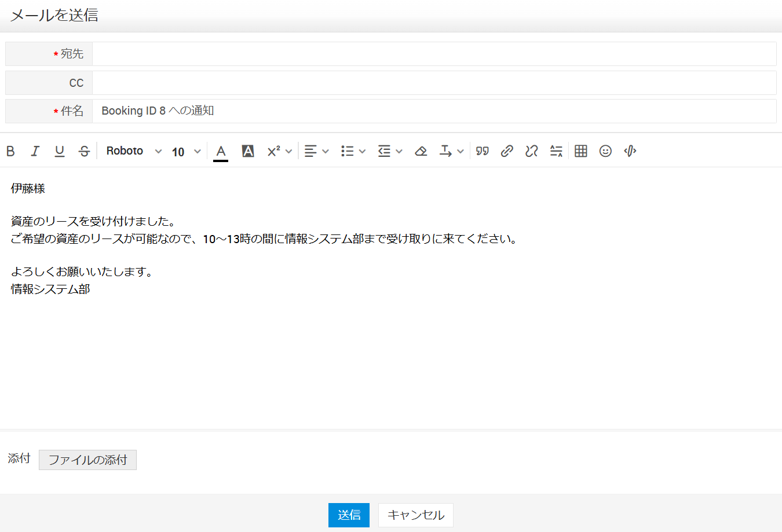
Task: Toggle italic formatting
Action: [x=35, y=151]
